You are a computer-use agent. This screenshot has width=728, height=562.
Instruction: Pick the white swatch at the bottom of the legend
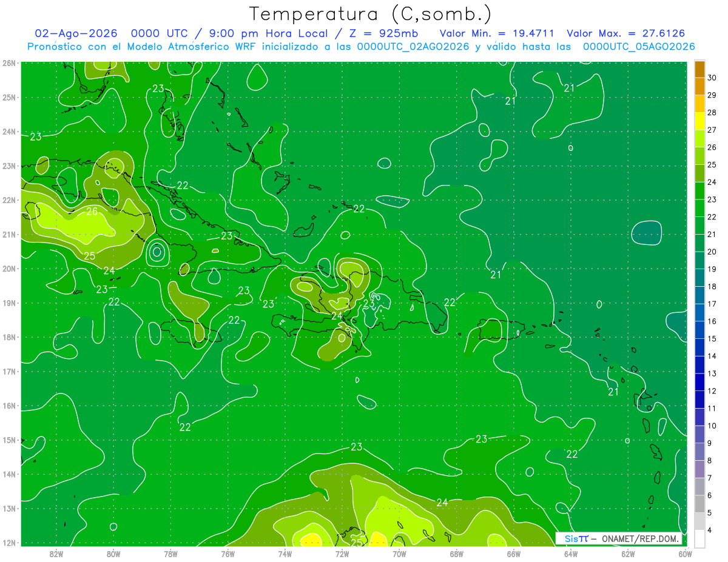(699, 538)
